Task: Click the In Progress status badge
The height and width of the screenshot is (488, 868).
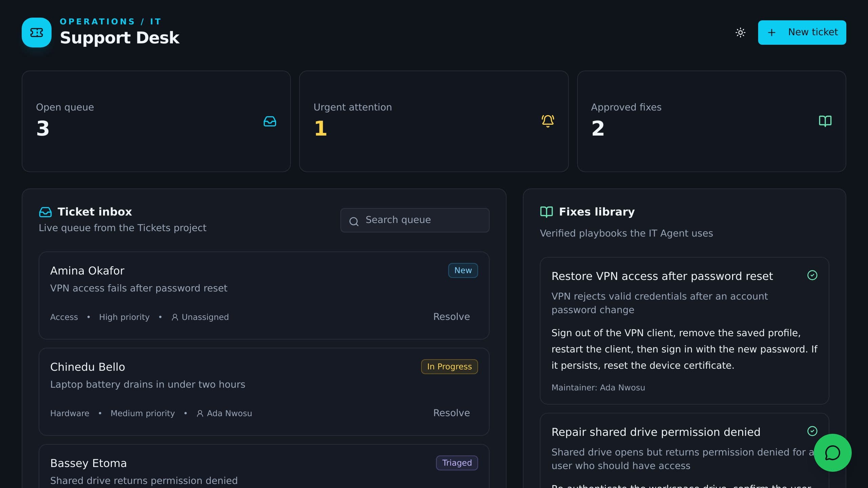Action: click(x=449, y=367)
